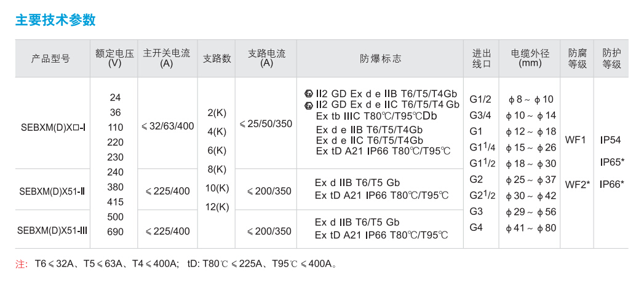The height and width of the screenshot is (288, 644).
Task: Click the Ex hexagon icon beside the IIB marking
Action: tap(308, 94)
